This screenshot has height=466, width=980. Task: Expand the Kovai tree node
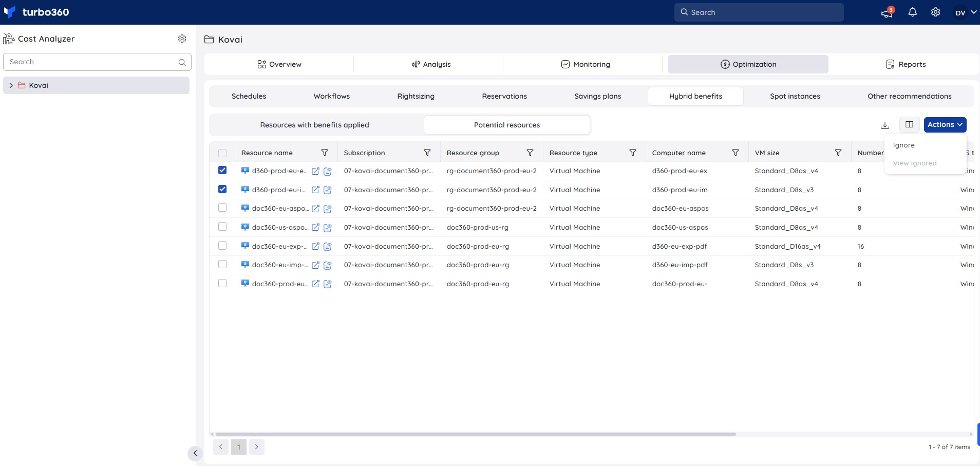[11, 85]
